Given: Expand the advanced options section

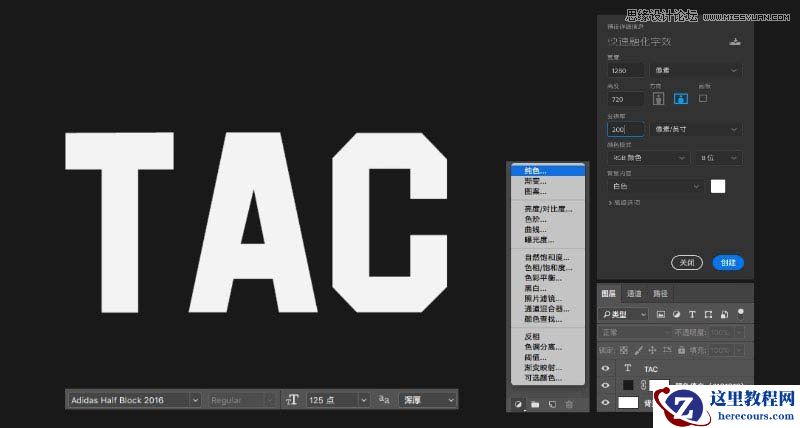Looking at the screenshot, I should pyautogui.click(x=624, y=203).
